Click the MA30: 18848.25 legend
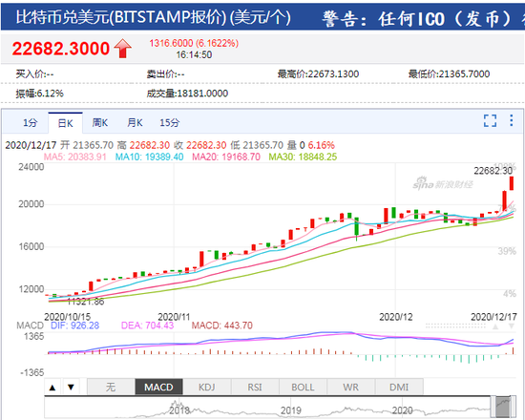 pyautogui.click(x=303, y=157)
